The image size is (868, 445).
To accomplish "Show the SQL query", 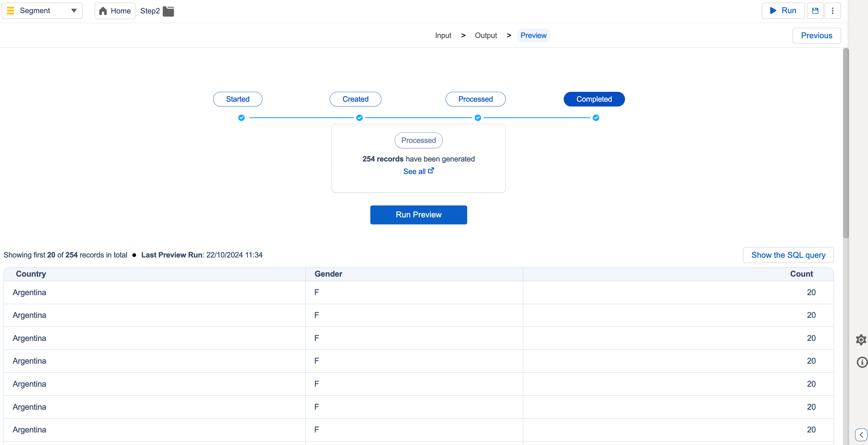I will click(x=788, y=255).
